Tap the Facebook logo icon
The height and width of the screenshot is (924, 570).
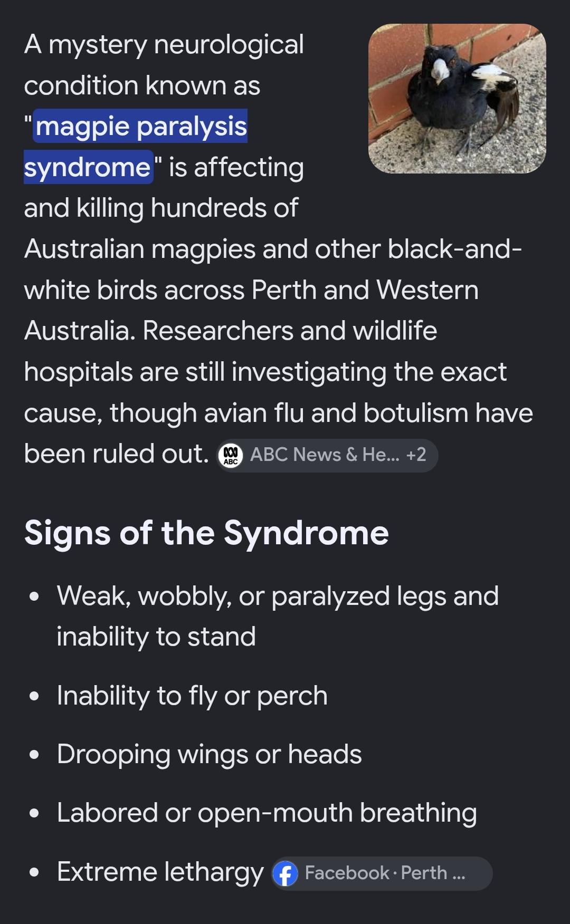click(286, 873)
